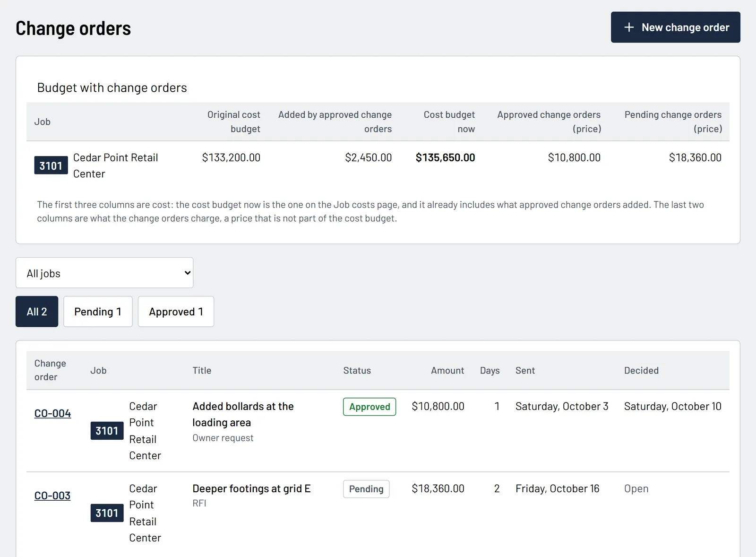Open the All jobs dropdown
Screen dimensions: 756x557
click(x=104, y=273)
